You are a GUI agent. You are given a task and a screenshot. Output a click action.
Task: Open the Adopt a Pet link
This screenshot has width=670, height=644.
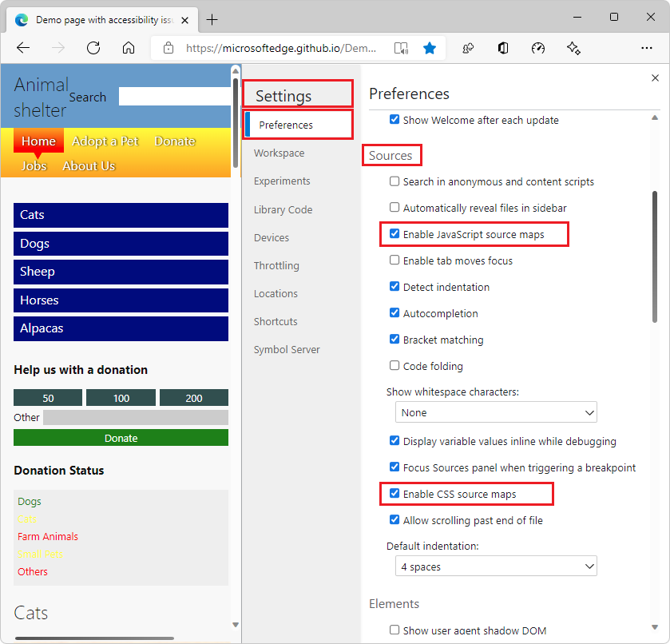[105, 141]
